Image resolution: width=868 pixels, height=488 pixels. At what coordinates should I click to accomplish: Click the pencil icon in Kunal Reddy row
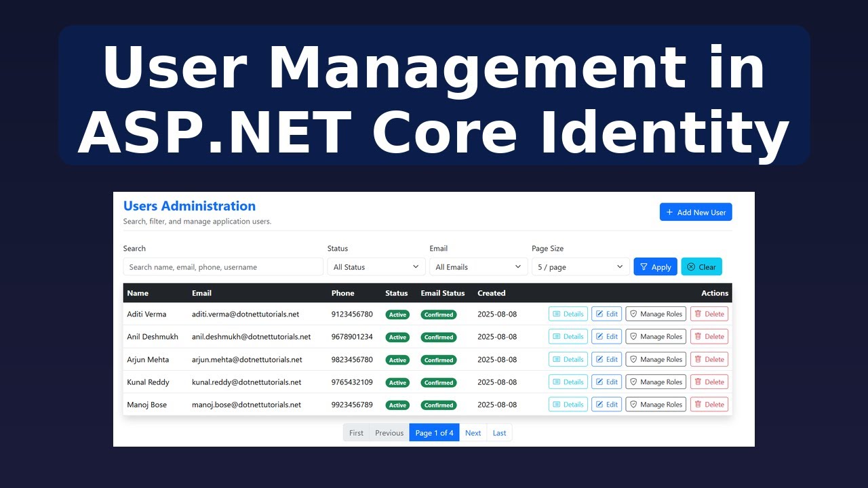(x=599, y=382)
